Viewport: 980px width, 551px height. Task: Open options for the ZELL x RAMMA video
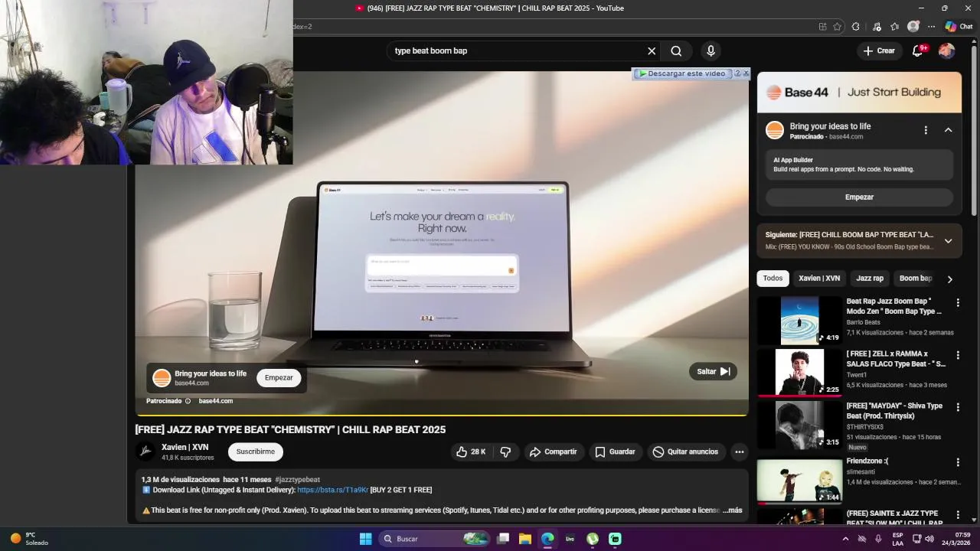click(957, 356)
